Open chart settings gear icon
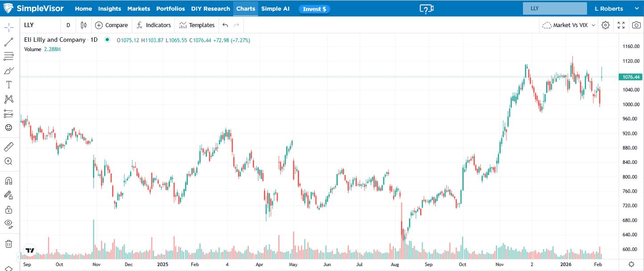 [605, 25]
